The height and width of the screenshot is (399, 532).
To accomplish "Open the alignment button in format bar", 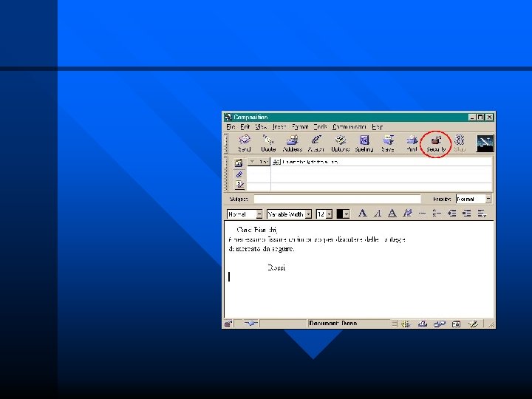I will (482, 214).
